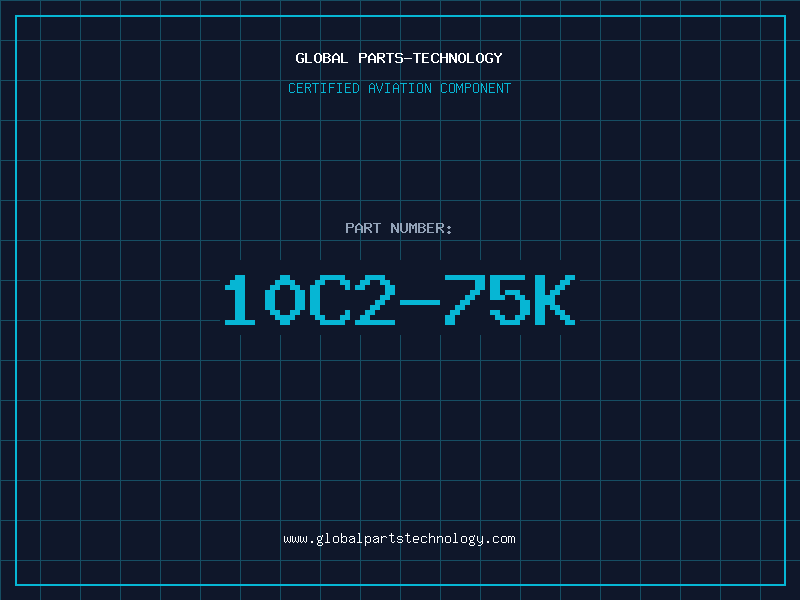Click the word GLOBAL in the header

point(322,58)
